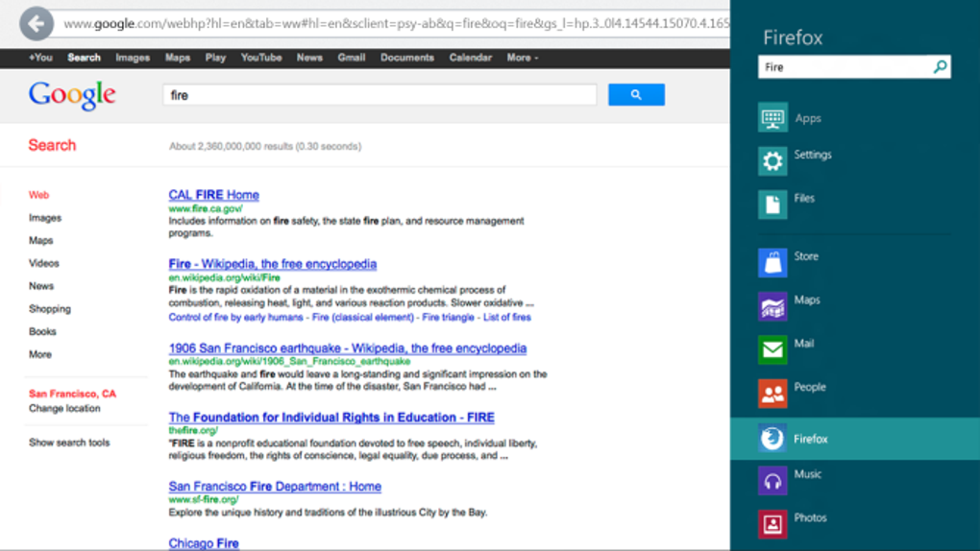Click the blue Google search button

click(x=636, y=95)
